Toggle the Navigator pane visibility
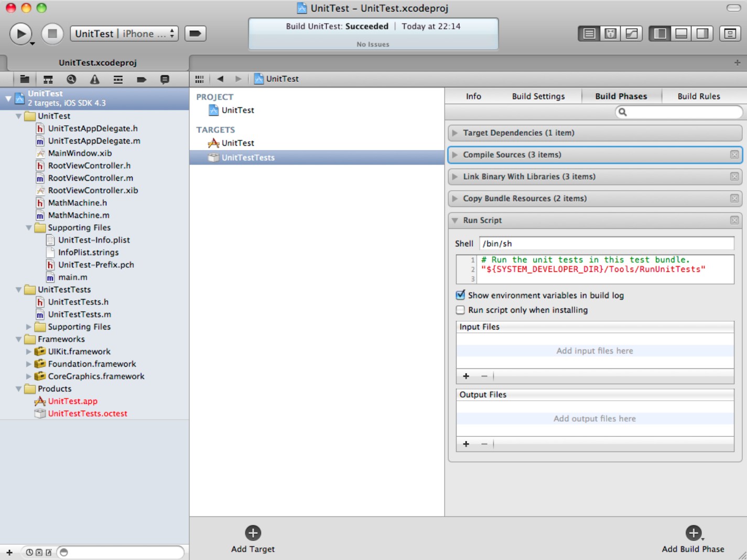Viewport: 747px width, 560px height. (660, 34)
